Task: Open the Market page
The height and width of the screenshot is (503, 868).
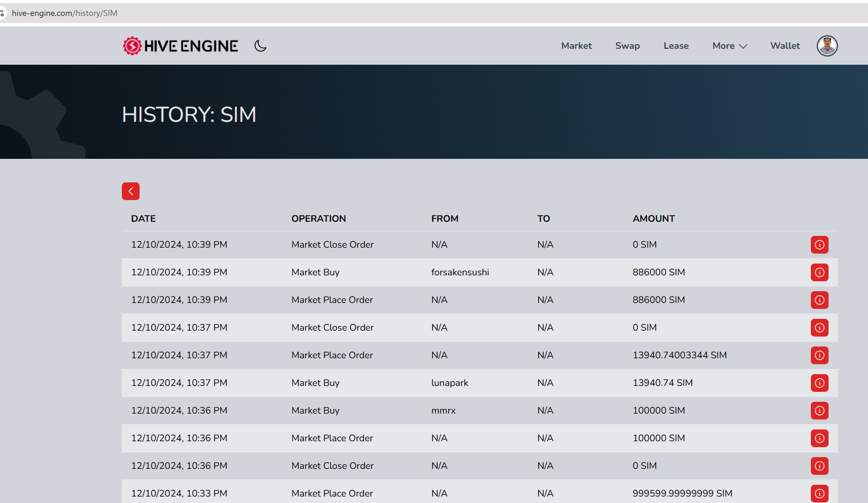Action: [577, 46]
